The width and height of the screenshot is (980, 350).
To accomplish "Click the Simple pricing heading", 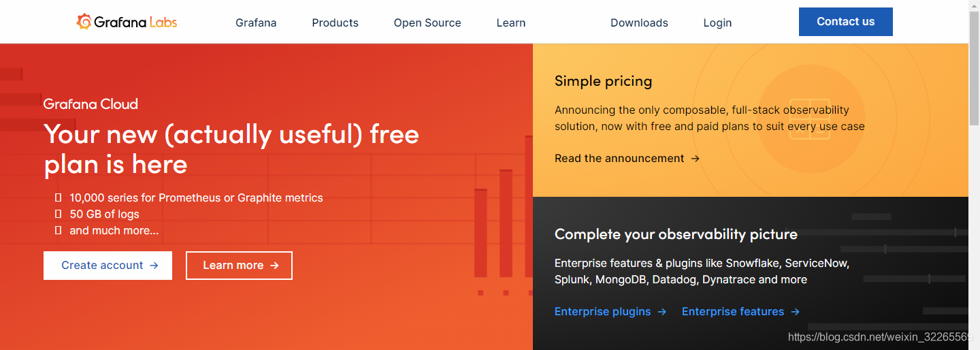I will (603, 81).
